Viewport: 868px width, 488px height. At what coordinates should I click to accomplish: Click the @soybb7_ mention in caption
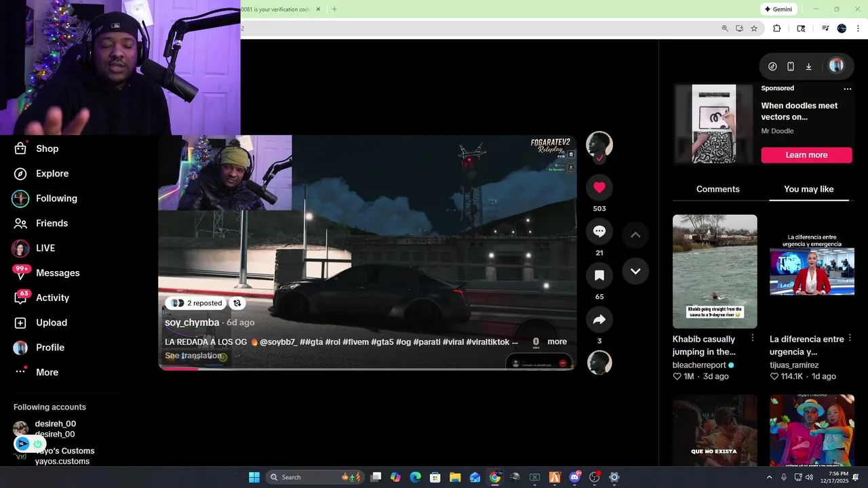[x=279, y=342]
